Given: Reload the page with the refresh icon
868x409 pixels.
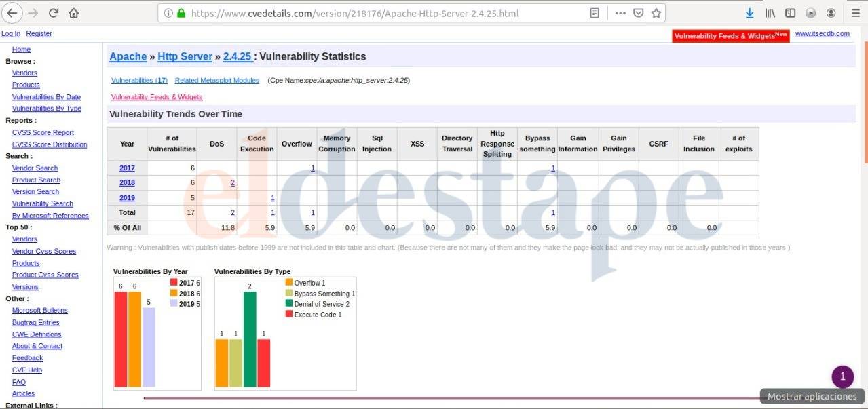Looking at the screenshot, I should tap(54, 13).
